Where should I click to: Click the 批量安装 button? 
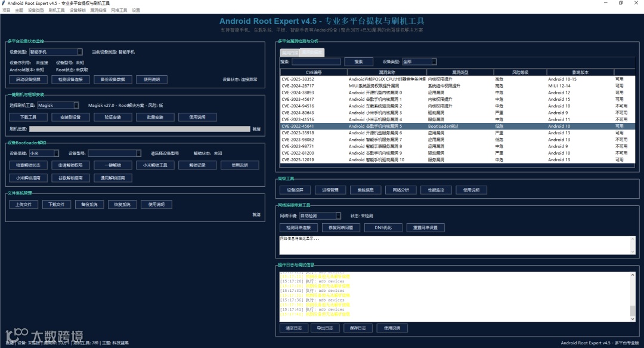click(155, 117)
